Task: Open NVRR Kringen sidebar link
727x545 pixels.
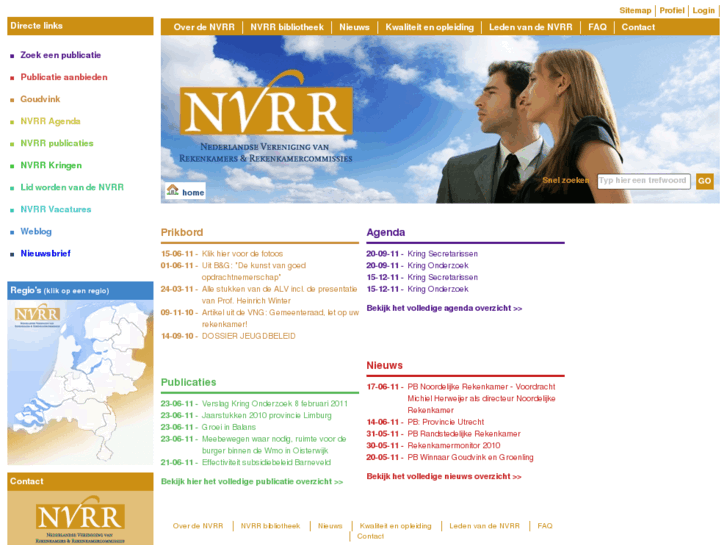Action: click(51, 166)
